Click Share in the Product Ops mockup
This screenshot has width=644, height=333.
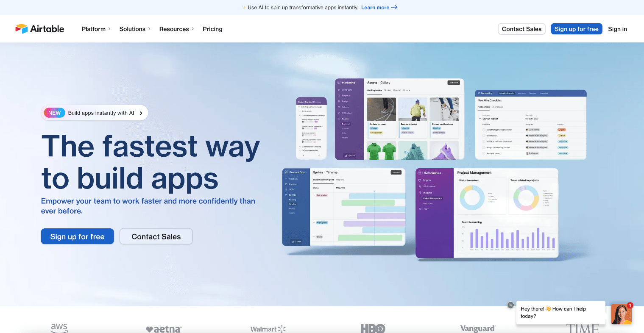click(x=296, y=241)
